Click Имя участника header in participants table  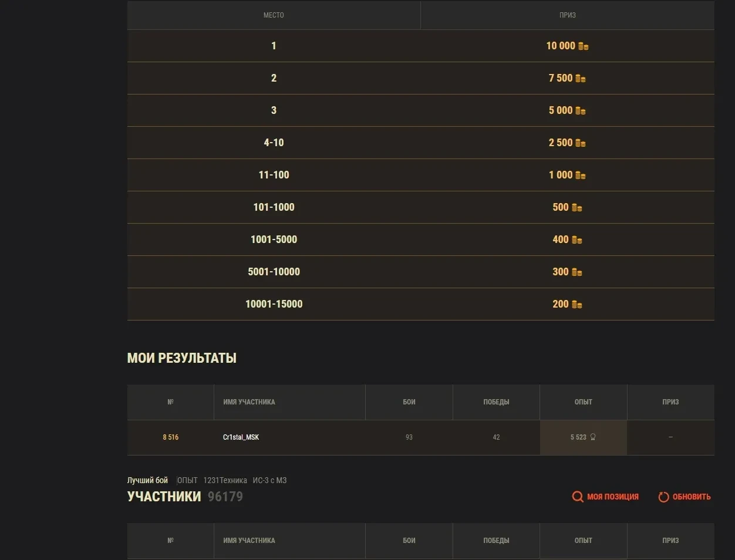pyautogui.click(x=249, y=541)
